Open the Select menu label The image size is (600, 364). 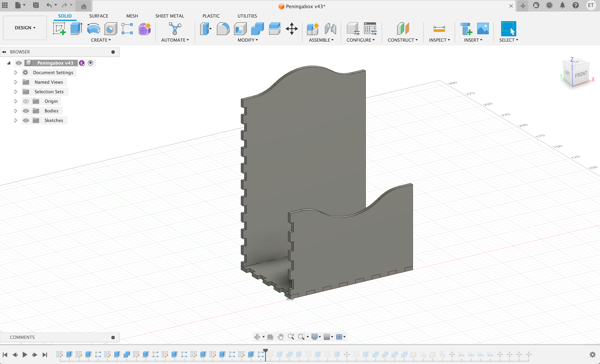click(509, 40)
